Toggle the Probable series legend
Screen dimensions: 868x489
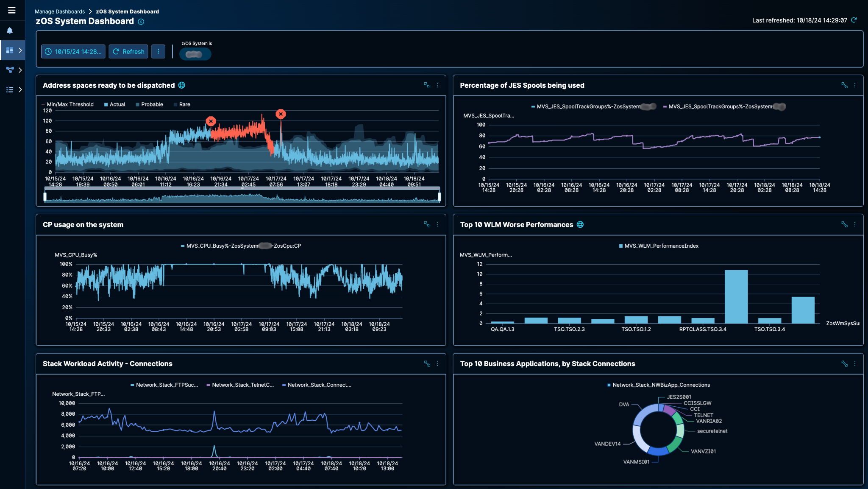[x=149, y=104]
